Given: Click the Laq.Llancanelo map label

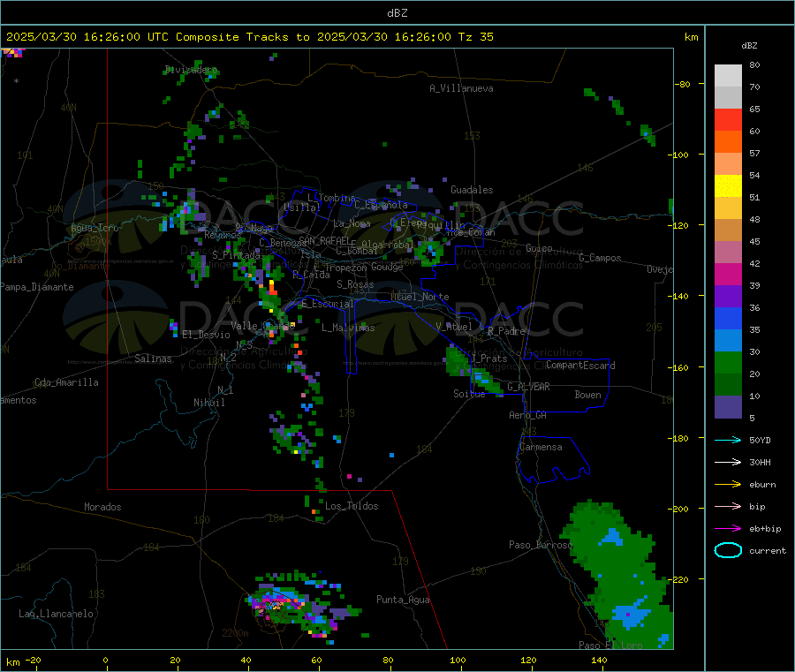Looking at the screenshot, I should [57, 614].
